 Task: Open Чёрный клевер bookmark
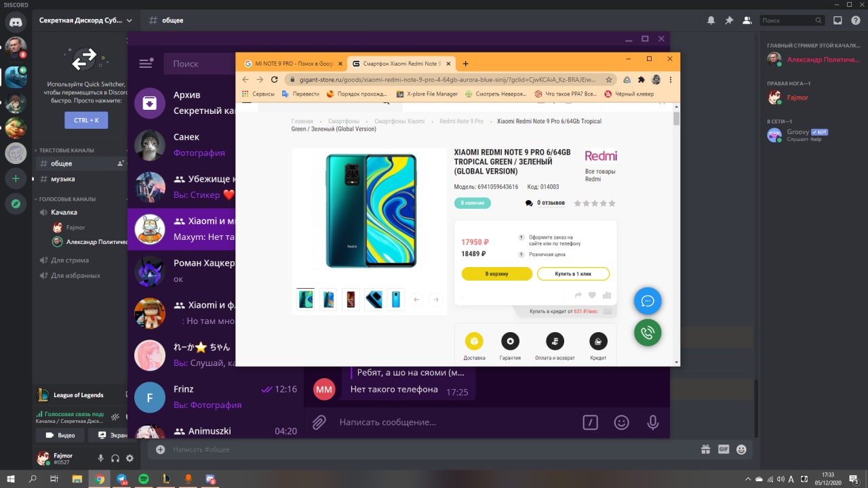(629, 94)
